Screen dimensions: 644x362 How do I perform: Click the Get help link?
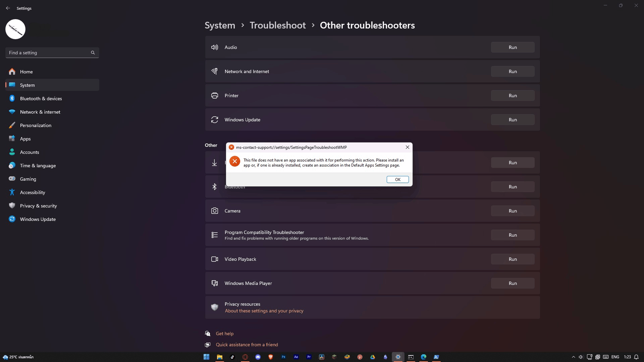[224, 334]
